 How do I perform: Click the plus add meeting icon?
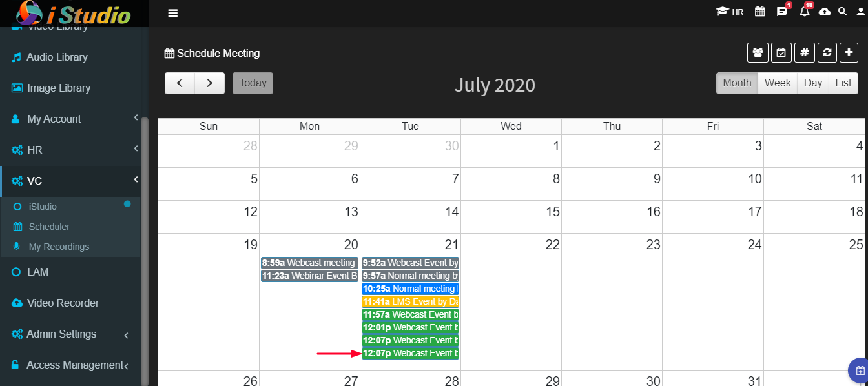coord(849,53)
